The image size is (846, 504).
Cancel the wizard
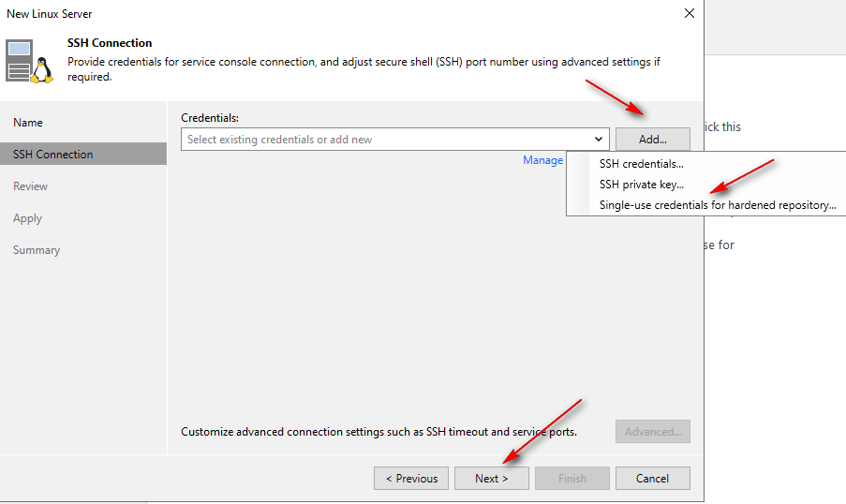click(x=652, y=479)
